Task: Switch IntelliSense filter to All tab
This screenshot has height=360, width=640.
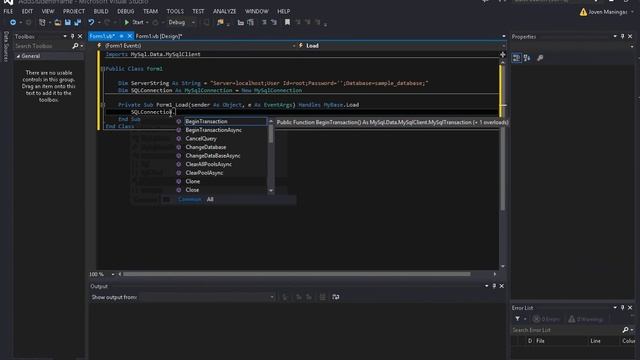Action: click(210, 199)
